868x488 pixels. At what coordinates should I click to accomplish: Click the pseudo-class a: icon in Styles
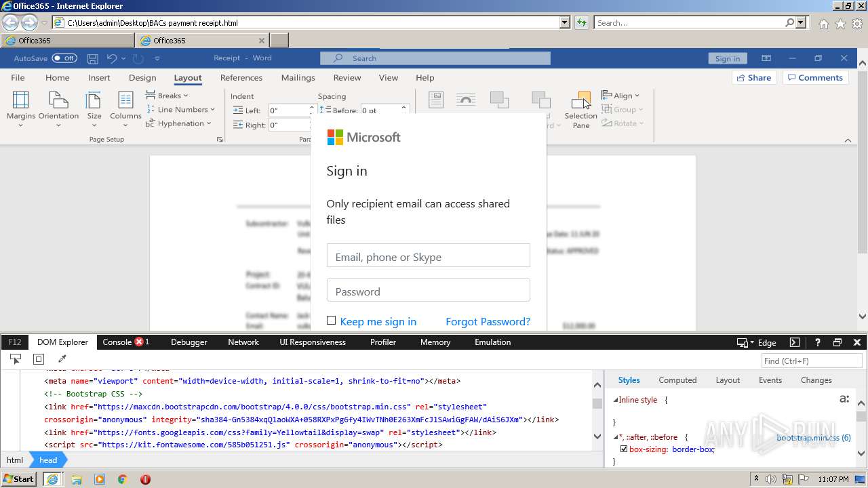point(844,399)
